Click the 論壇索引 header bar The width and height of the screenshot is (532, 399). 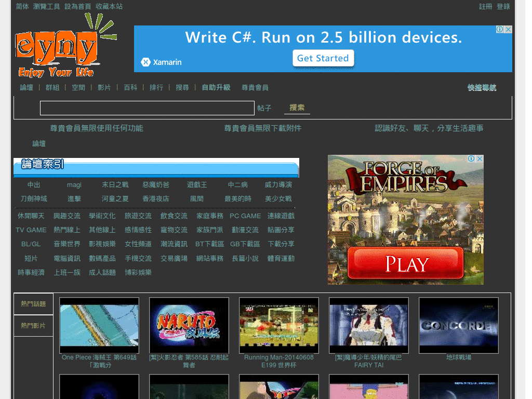(x=156, y=168)
